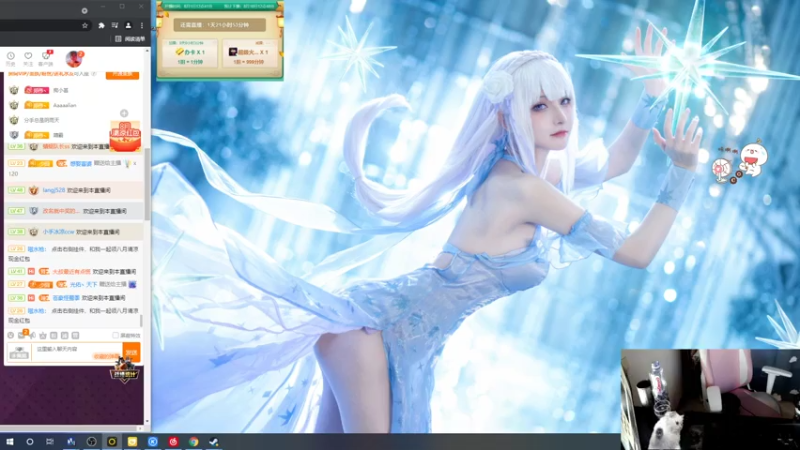
Task: Open the second reward card in the stream overlay
Action: [251, 53]
